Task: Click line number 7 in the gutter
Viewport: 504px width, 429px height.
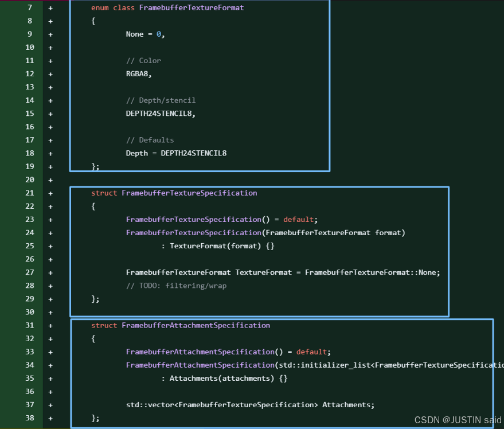Action: (30, 7)
